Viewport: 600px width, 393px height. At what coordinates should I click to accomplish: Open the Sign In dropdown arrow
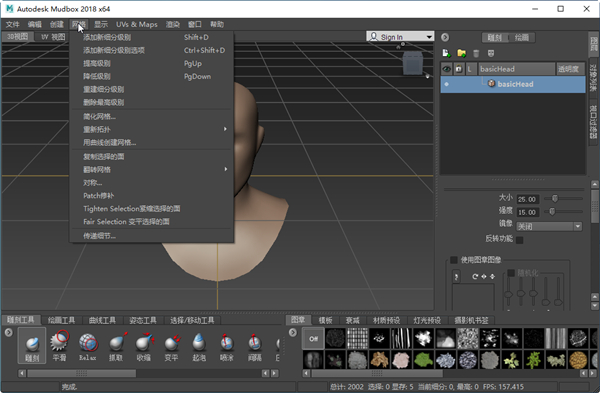tap(429, 37)
